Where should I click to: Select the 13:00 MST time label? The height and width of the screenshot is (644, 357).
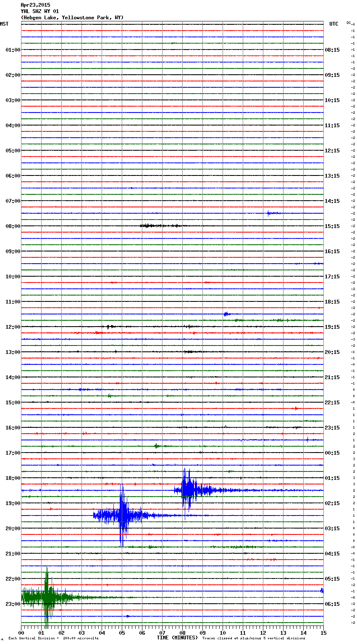coord(13,352)
